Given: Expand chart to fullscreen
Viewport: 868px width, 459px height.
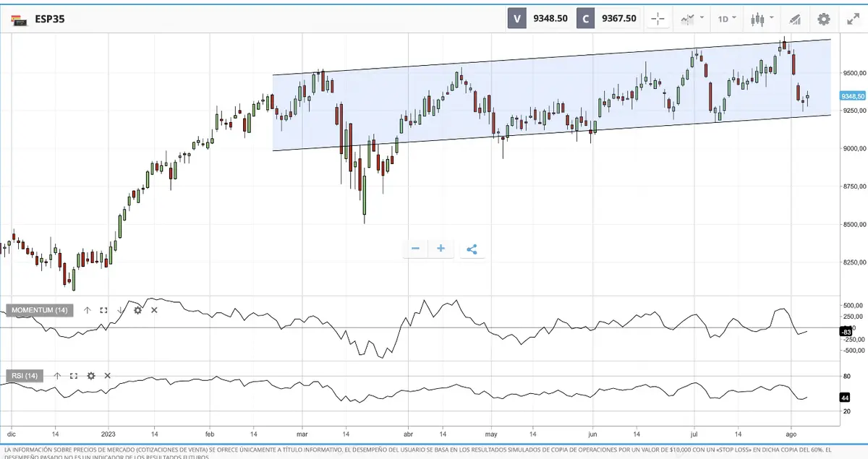Looking at the screenshot, I should click(x=853, y=19).
